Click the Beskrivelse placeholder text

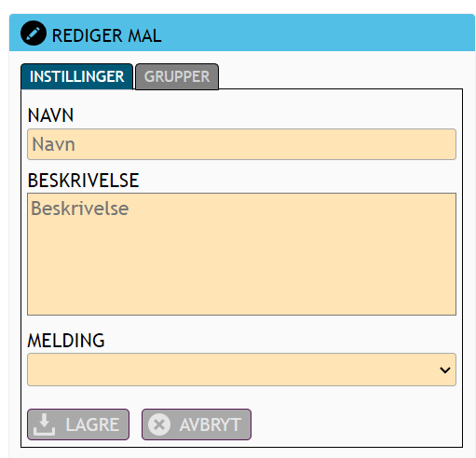click(80, 209)
